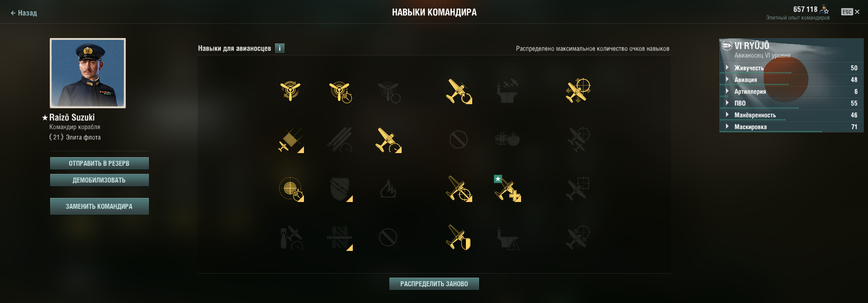Image resolution: width=868 pixels, height=303 pixels.
Task: Select the aircraft with shield skill icon
Action: [x=459, y=237]
